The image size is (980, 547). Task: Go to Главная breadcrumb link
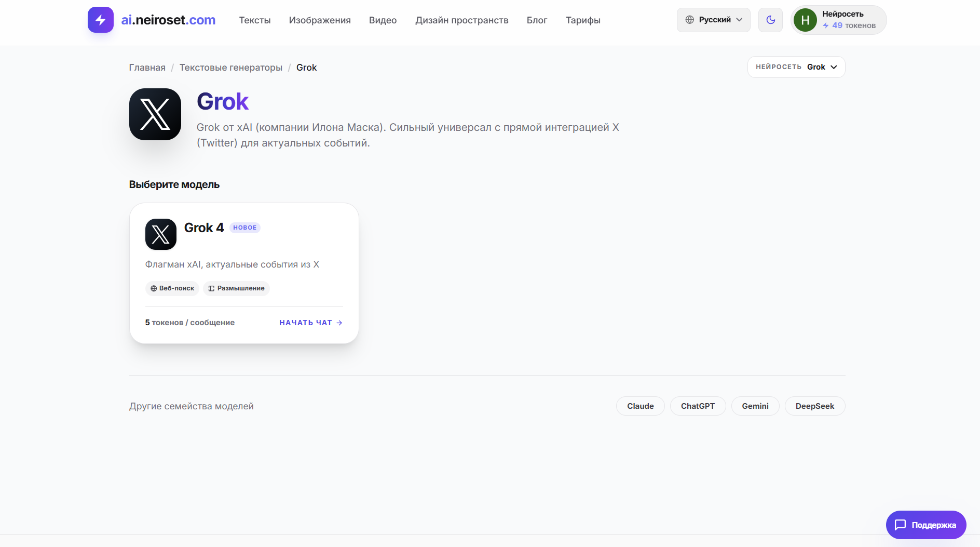click(147, 68)
